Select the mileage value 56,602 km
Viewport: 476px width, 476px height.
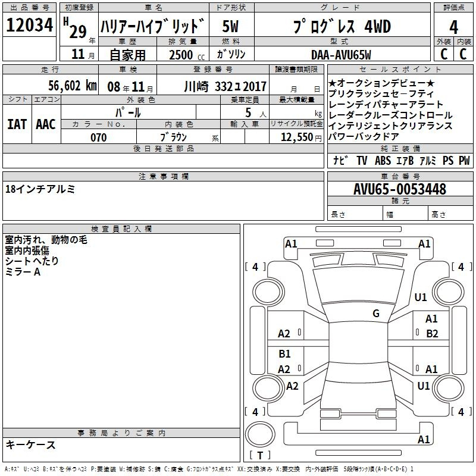65,86
